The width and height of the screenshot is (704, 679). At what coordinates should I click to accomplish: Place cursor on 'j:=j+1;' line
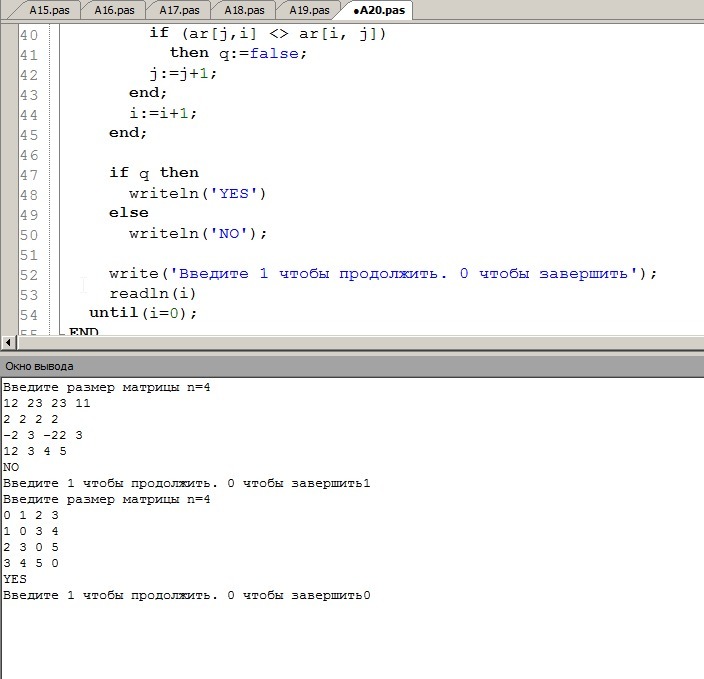[x=183, y=73]
